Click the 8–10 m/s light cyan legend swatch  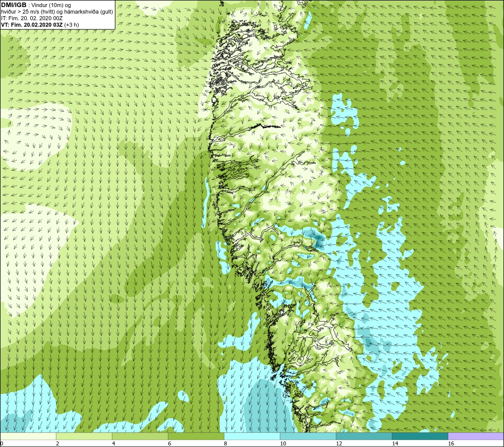[252, 436]
